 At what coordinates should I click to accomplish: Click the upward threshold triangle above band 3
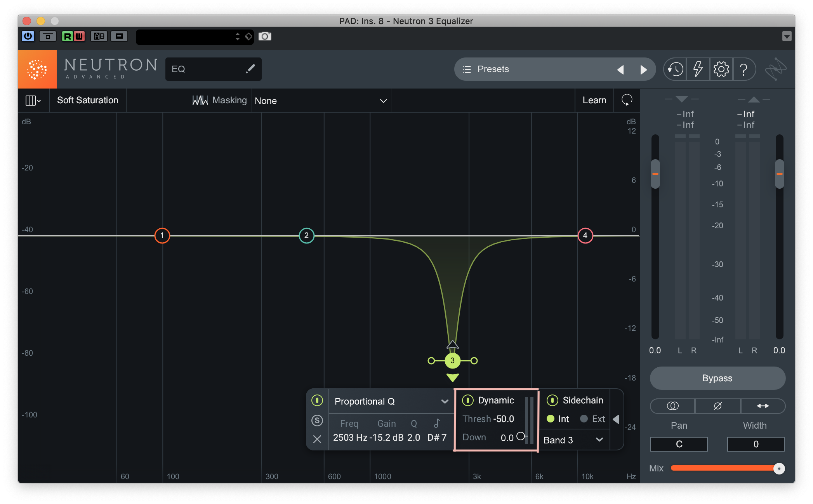point(452,344)
